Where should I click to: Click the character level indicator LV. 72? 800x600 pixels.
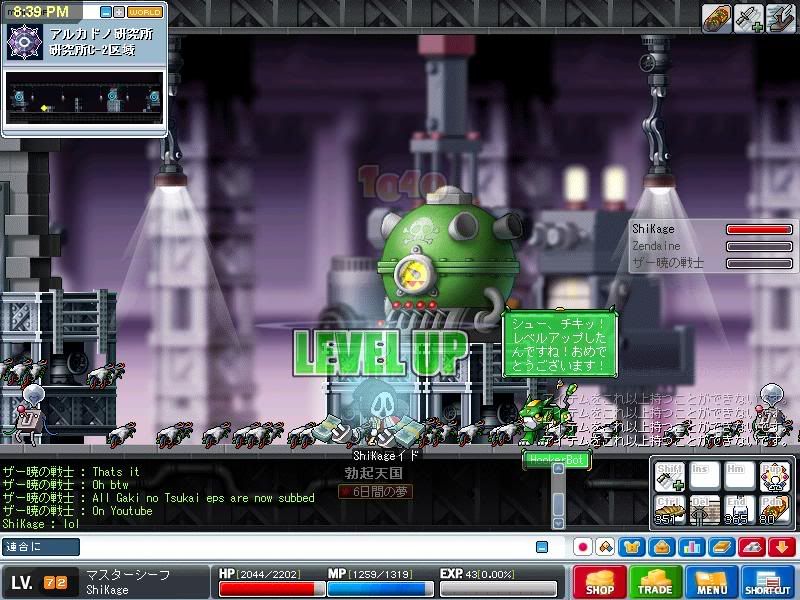point(39,582)
